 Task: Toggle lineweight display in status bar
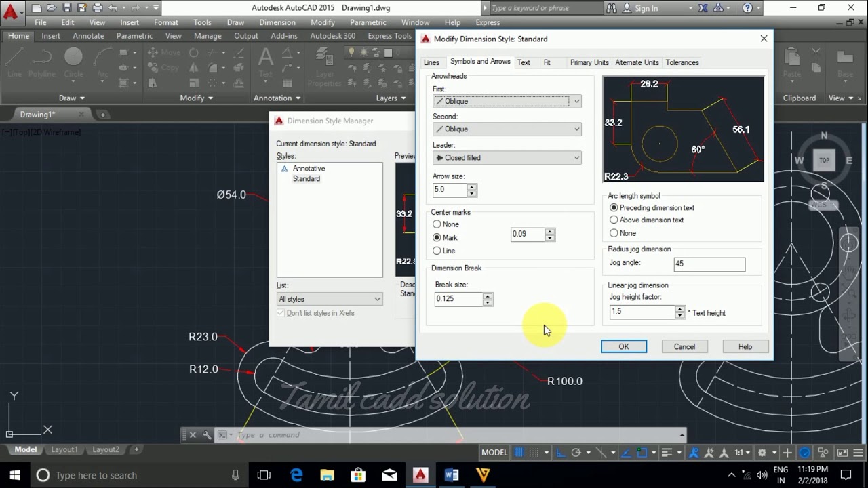(667, 453)
